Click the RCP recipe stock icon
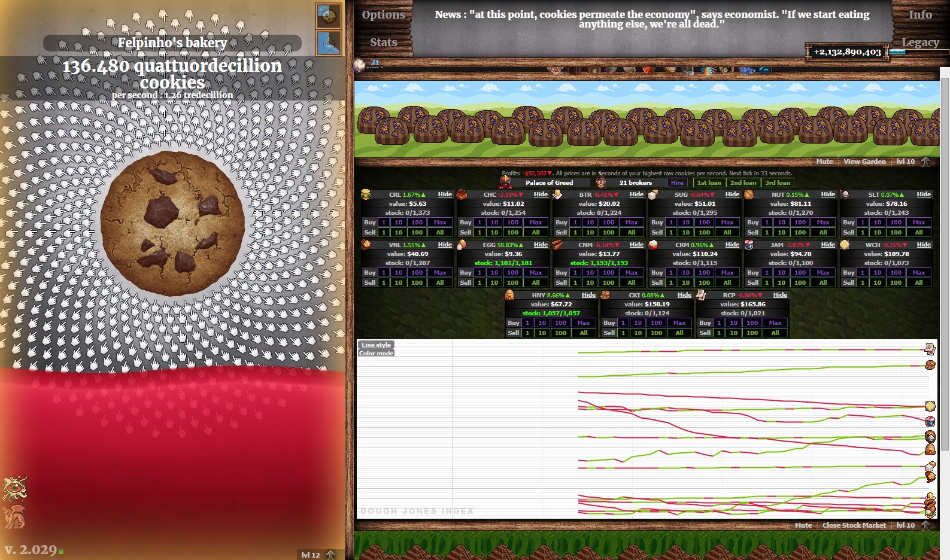 pos(701,295)
